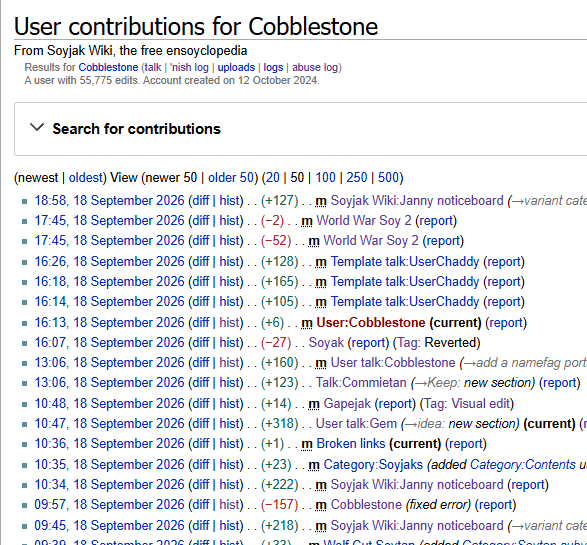The width and height of the screenshot is (587, 545).
Task: Open diff for 18:58 Janny noticeboard edit
Action: (x=201, y=201)
